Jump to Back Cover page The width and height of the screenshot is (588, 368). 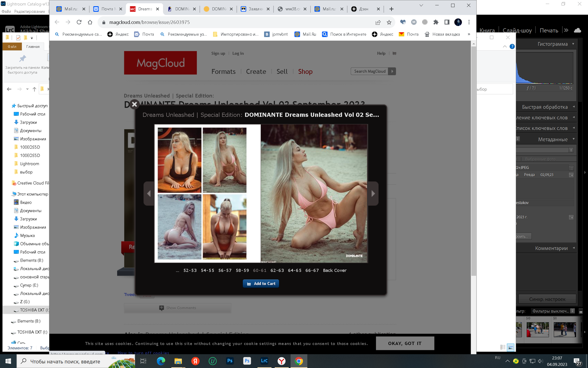coord(335,270)
